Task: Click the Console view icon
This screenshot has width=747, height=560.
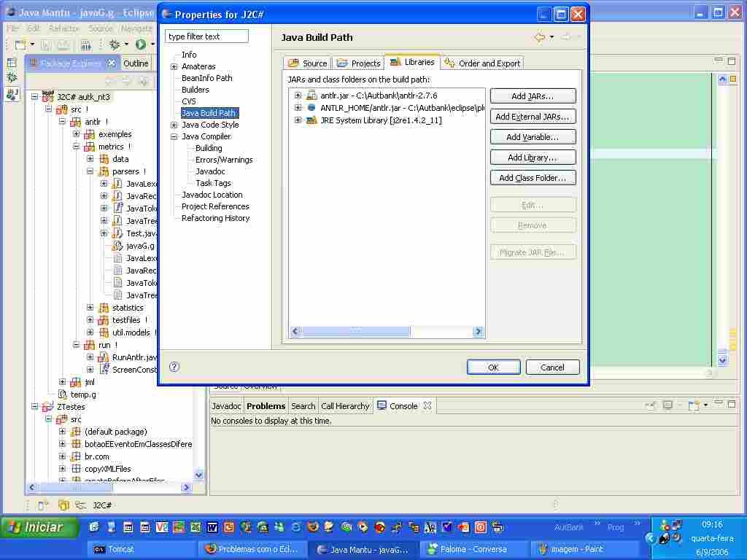Action: [382, 406]
